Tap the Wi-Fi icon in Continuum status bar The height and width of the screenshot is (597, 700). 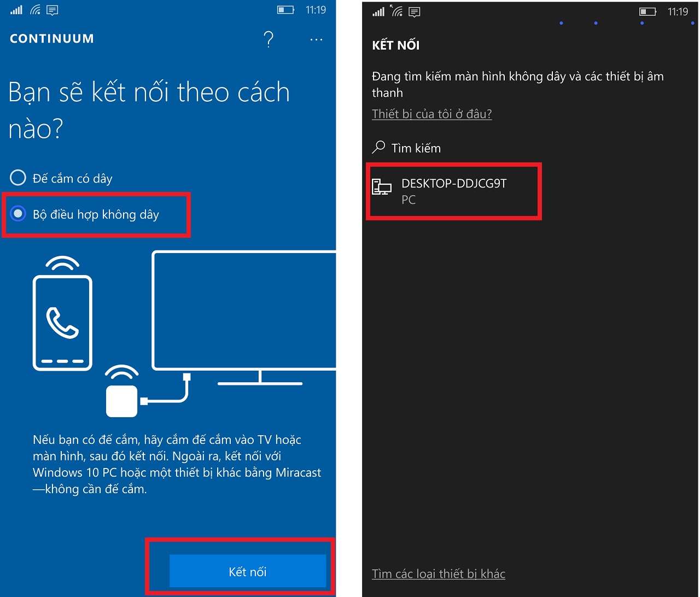(36, 10)
